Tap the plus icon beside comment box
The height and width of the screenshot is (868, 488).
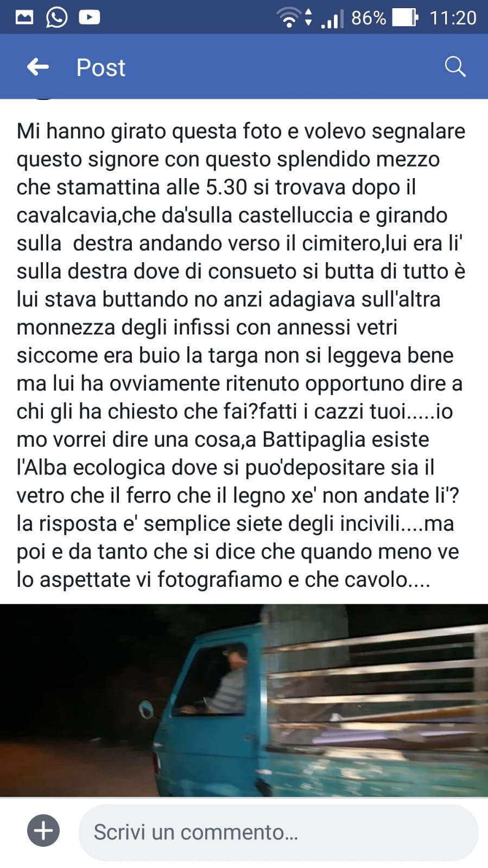(43, 831)
